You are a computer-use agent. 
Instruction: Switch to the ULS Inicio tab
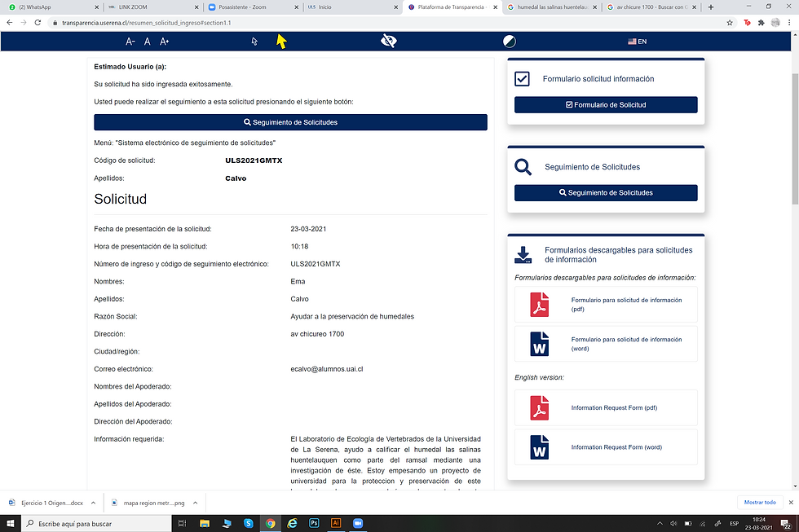pyautogui.click(x=352, y=7)
